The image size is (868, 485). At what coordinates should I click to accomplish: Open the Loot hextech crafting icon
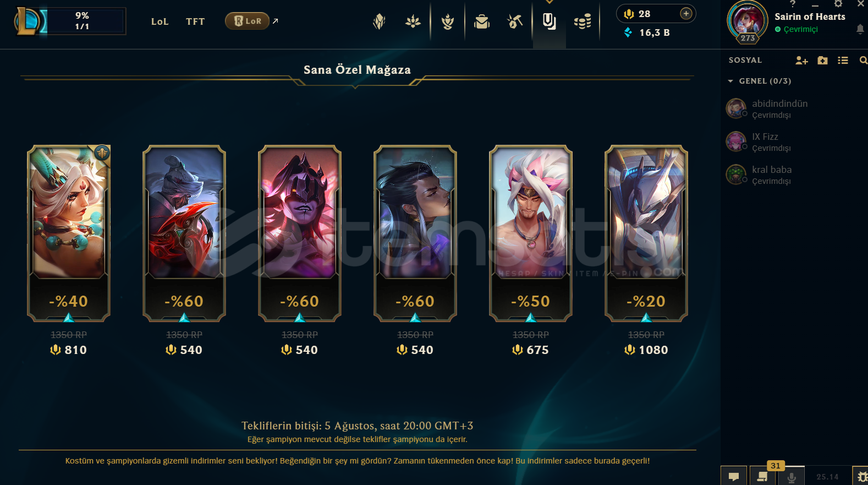(515, 21)
